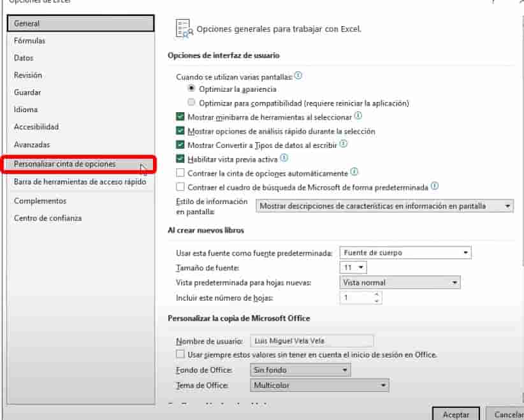Open the 'Estilo de información en pantalla' dropdown

(x=384, y=206)
